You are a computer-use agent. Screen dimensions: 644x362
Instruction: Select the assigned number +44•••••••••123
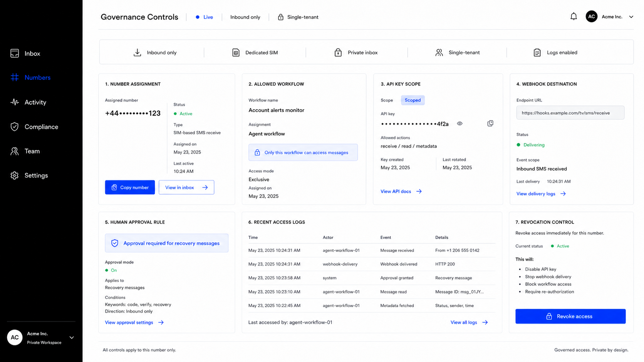coord(133,113)
